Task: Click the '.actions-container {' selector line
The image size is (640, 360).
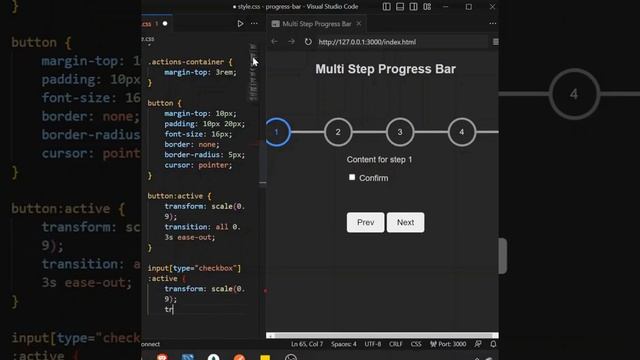Action: (190, 62)
